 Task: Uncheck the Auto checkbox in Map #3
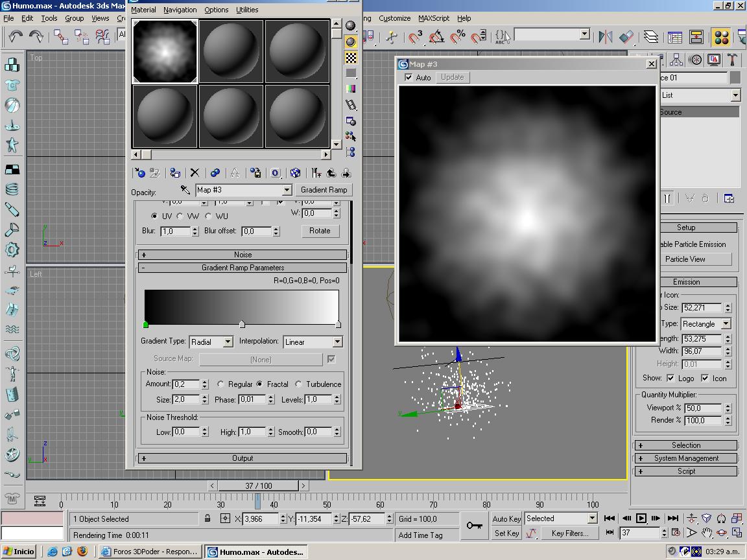click(x=409, y=77)
